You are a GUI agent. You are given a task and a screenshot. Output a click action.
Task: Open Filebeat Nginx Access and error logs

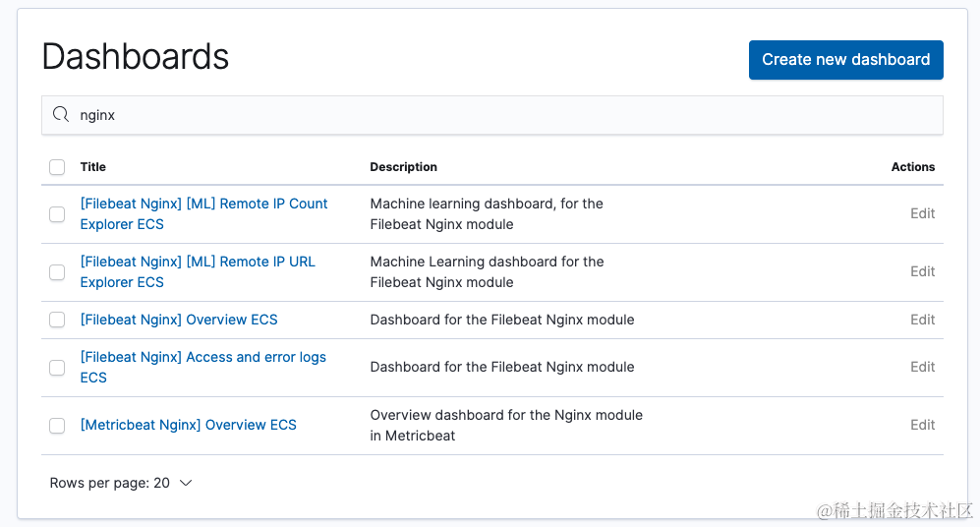(x=202, y=358)
